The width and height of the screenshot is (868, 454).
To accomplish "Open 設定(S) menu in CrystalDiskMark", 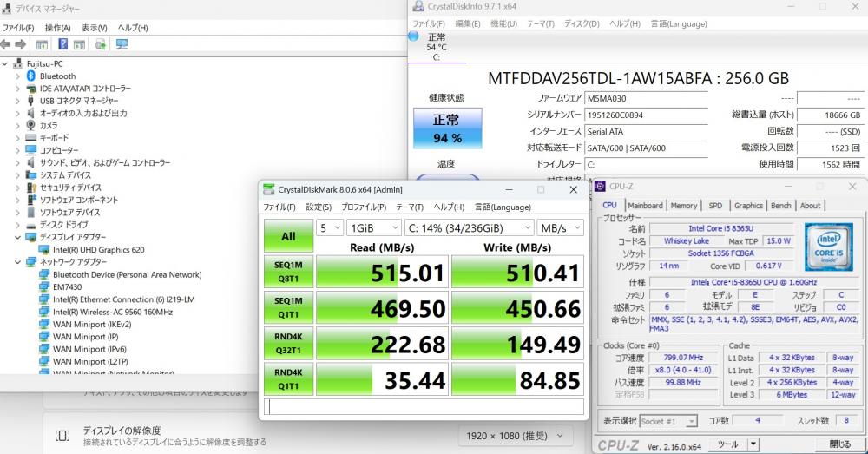I will pyautogui.click(x=319, y=207).
